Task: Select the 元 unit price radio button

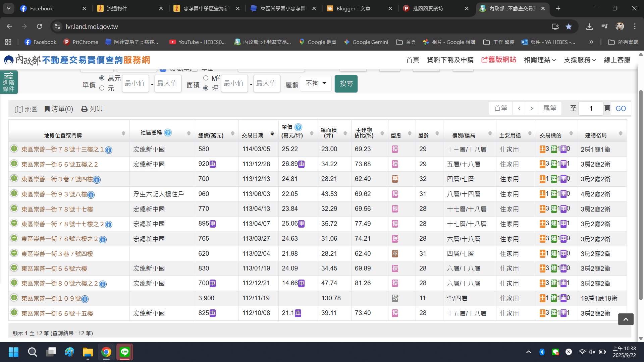Action: tap(102, 88)
